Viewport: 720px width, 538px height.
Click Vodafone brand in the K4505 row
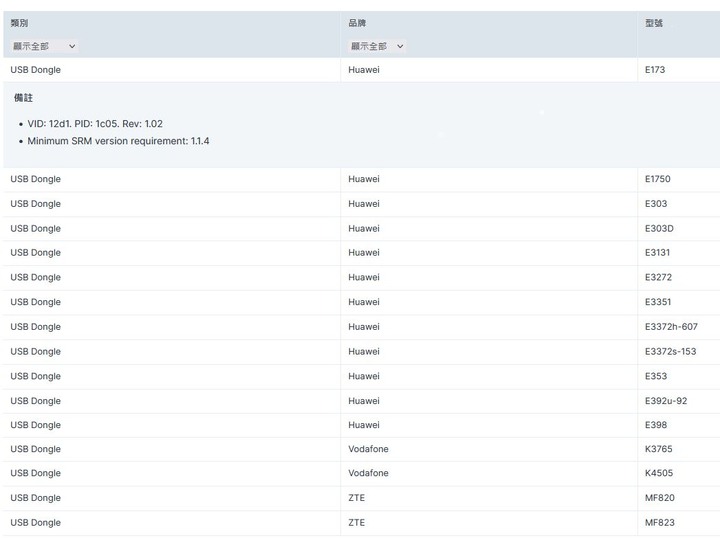(368, 473)
